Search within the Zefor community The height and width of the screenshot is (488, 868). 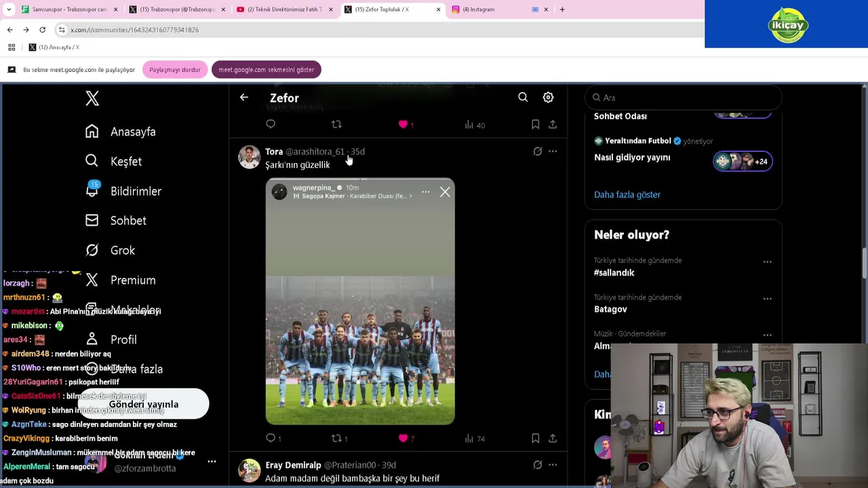coord(523,98)
